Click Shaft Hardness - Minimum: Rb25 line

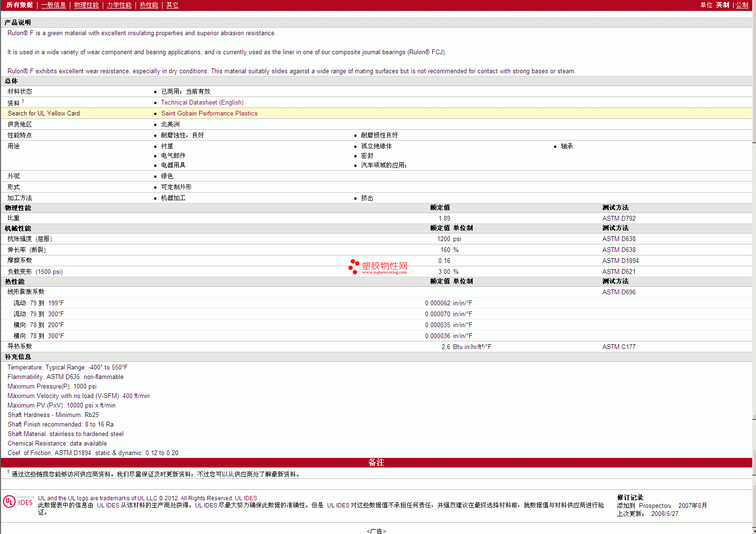[x=53, y=415]
